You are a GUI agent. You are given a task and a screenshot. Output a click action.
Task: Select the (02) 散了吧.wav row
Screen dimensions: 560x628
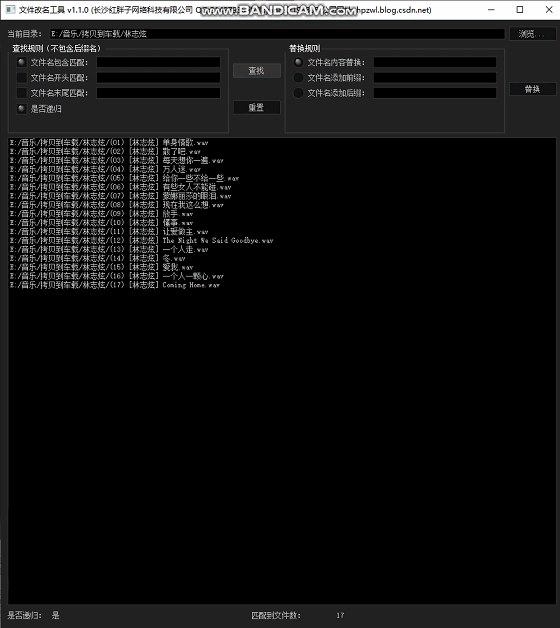click(x=105, y=151)
